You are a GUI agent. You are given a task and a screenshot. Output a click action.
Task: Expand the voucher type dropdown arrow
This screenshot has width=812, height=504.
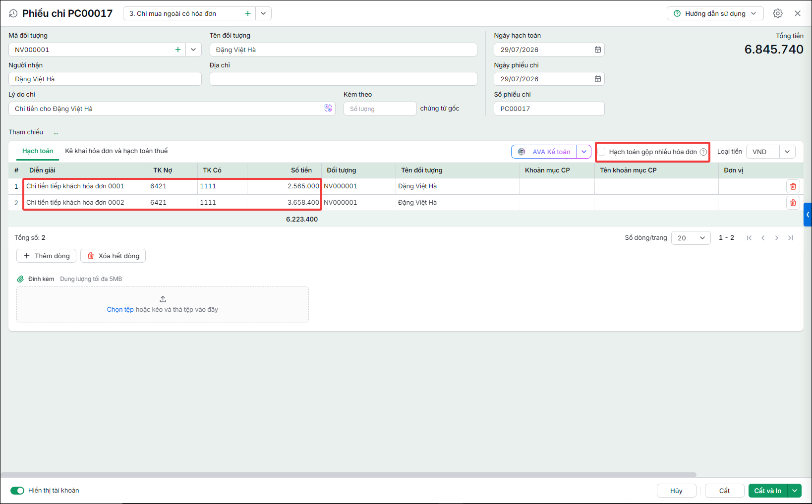coord(263,13)
